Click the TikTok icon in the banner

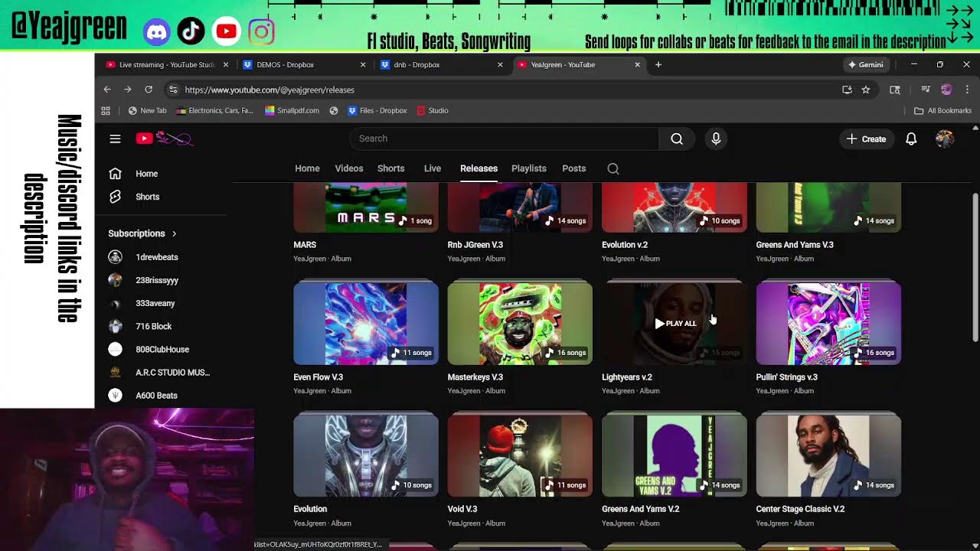click(x=191, y=31)
